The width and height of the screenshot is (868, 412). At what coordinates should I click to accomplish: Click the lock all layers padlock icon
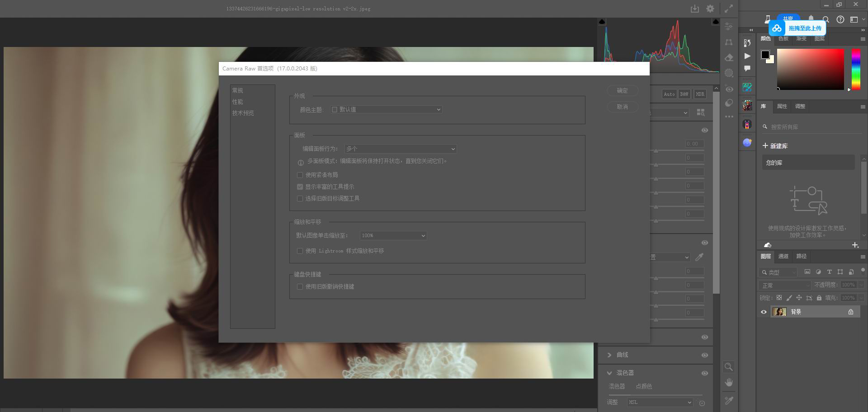click(x=819, y=298)
